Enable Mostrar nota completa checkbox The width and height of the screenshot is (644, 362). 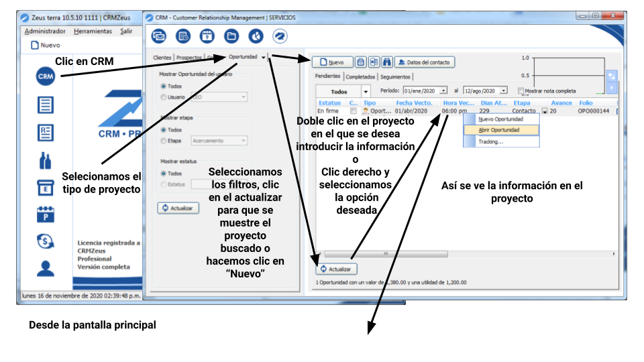point(521,90)
